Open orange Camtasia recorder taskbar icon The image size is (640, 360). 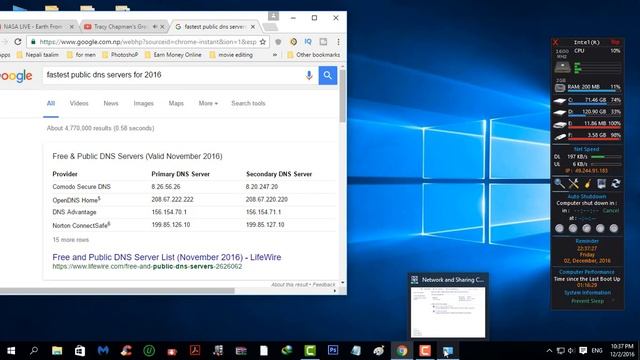(424, 351)
